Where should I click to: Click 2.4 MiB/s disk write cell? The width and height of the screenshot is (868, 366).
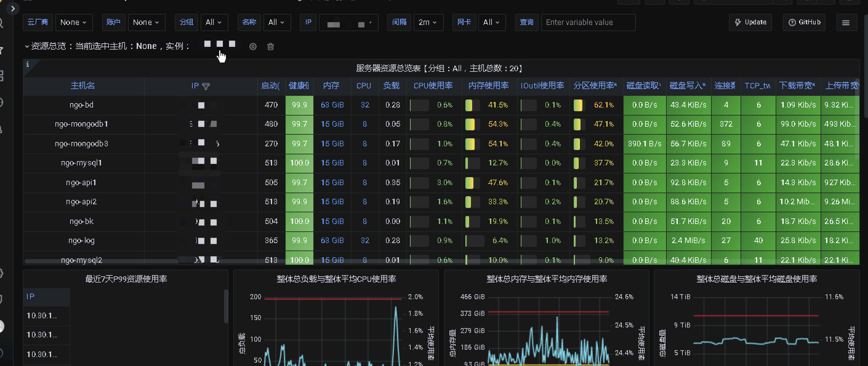689,241
